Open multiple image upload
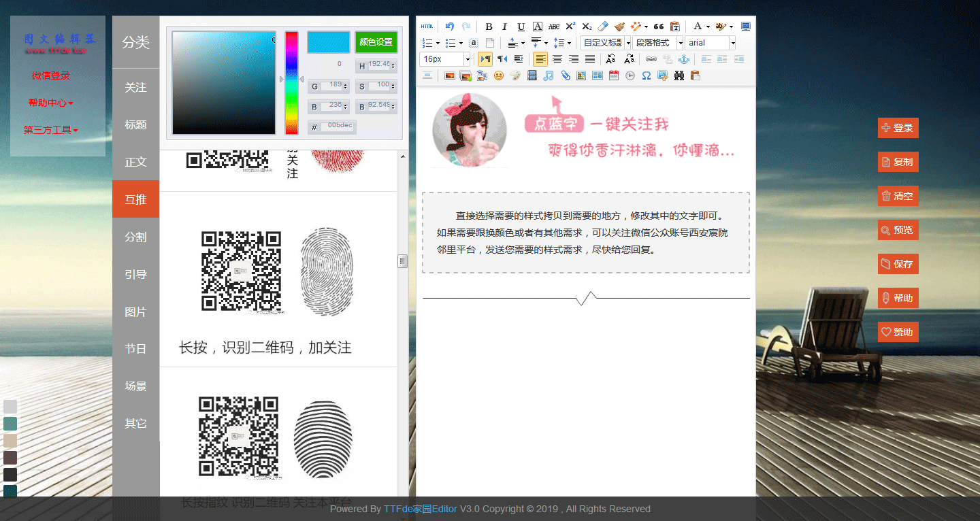Viewport: 980px width, 521px height. [x=466, y=75]
